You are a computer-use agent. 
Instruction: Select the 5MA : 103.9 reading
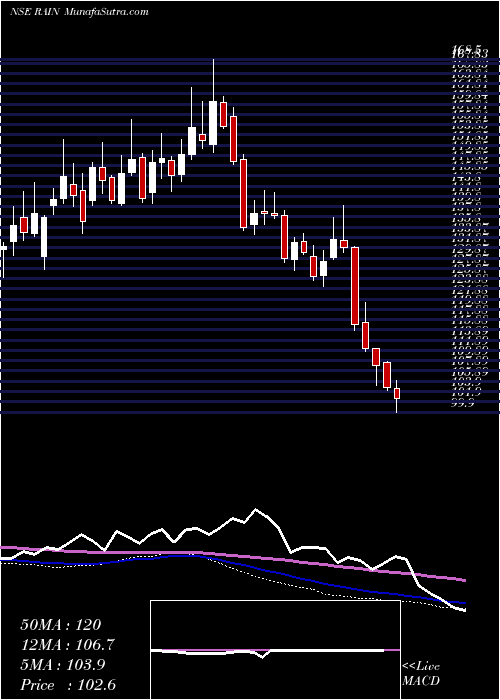[62, 665]
